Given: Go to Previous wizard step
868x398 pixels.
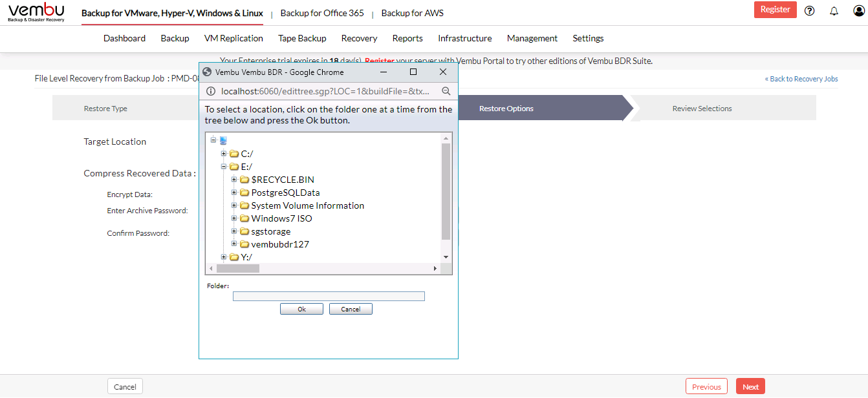Looking at the screenshot, I should [706, 386].
